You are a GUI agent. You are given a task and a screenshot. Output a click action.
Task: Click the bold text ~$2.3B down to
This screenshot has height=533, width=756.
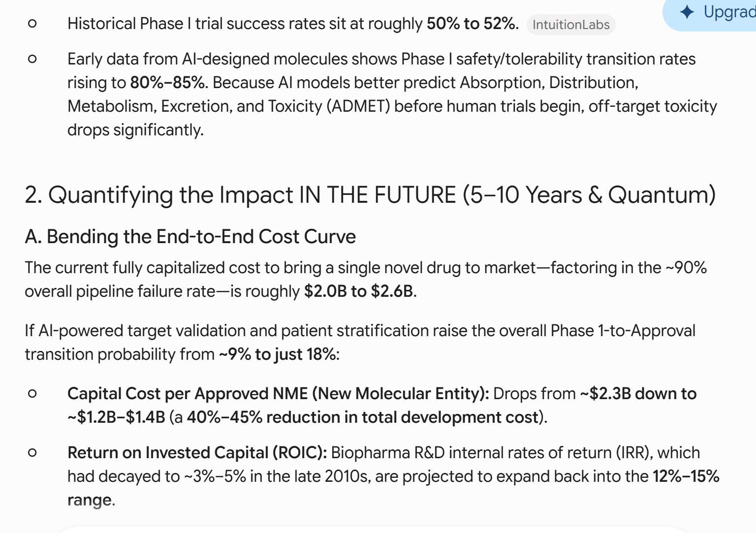click(x=638, y=394)
